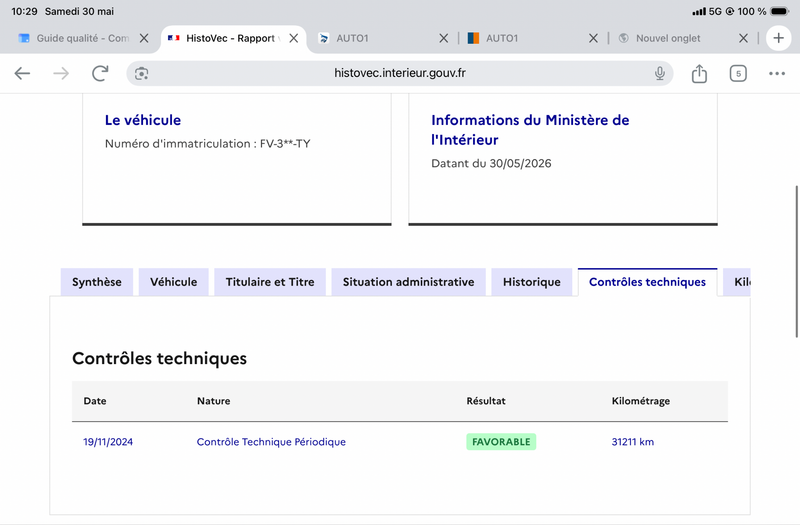The width and height of the screenshot is (800, 525).
Task: Open the Synthèse tab
Action: 97,282
